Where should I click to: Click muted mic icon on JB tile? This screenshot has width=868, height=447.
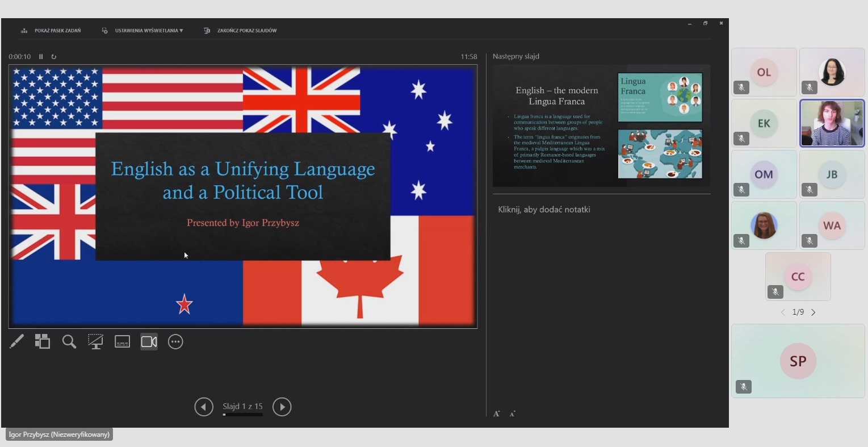pyautogui.click(x=810, y=190)
